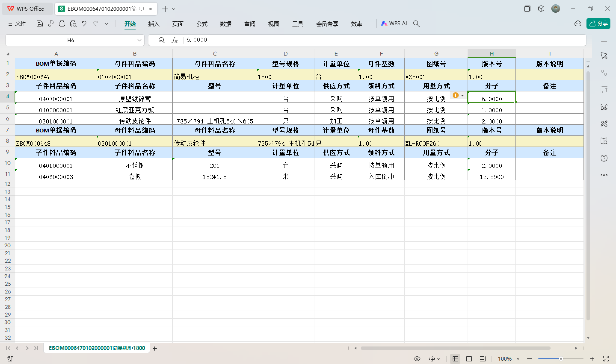Click the H4 name box field

click(70, 40)
